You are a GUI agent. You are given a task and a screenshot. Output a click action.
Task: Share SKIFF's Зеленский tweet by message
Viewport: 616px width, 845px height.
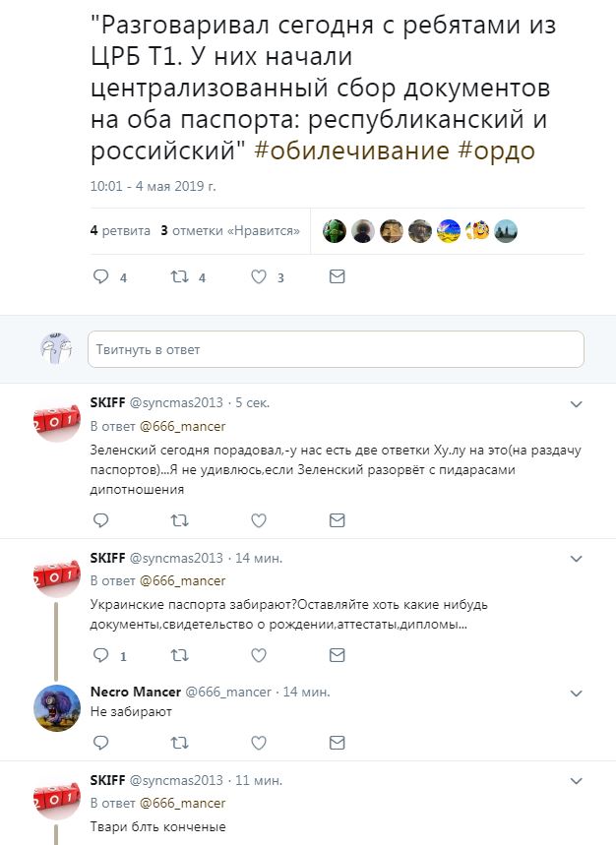tap(337, 519)
